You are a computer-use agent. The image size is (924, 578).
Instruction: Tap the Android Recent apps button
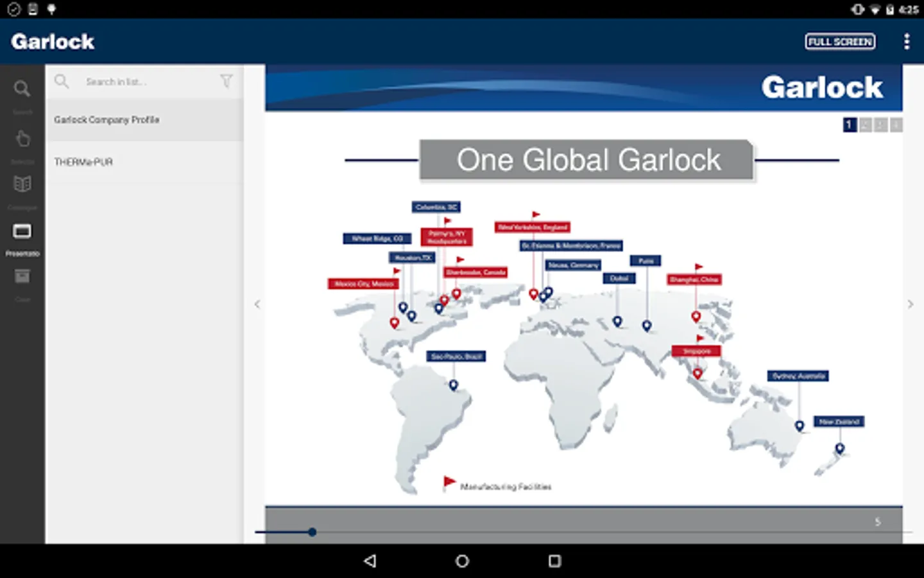pos(554,561)
